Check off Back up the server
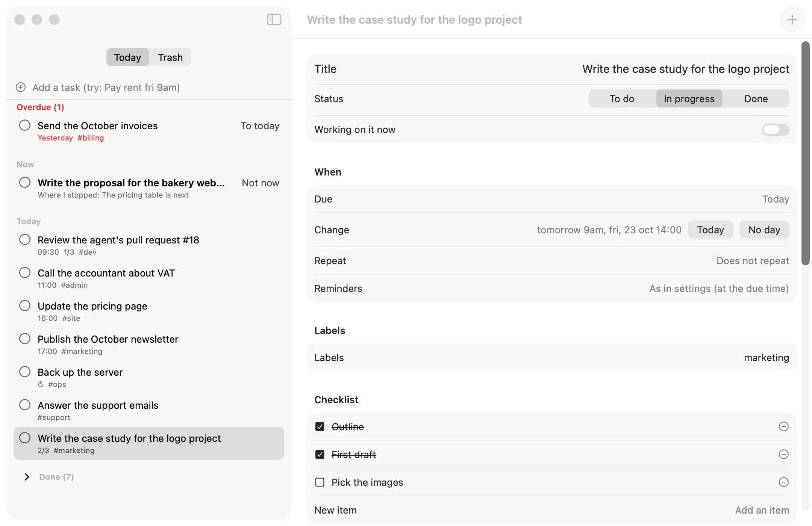This screenshot has height=526, width=812. (25, 372)
